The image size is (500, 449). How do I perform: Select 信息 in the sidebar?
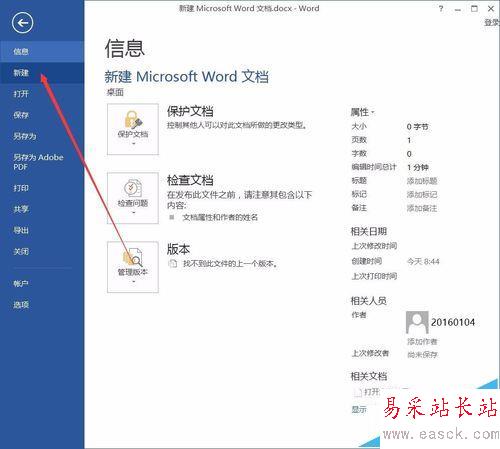[42, 51]
